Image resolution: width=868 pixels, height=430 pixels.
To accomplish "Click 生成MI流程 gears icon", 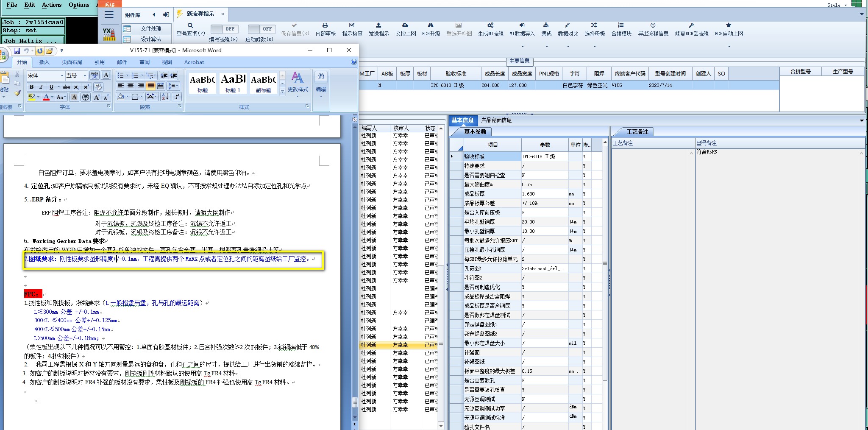I will [490, 25].
